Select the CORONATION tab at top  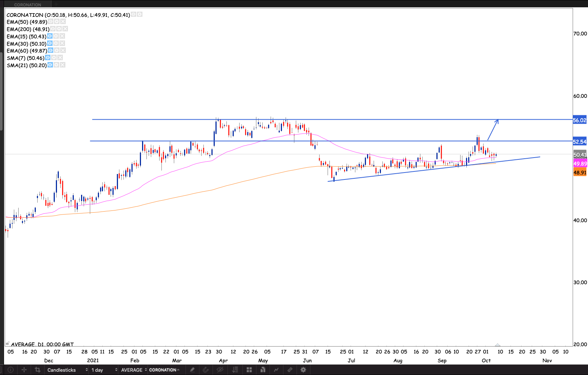28,5
